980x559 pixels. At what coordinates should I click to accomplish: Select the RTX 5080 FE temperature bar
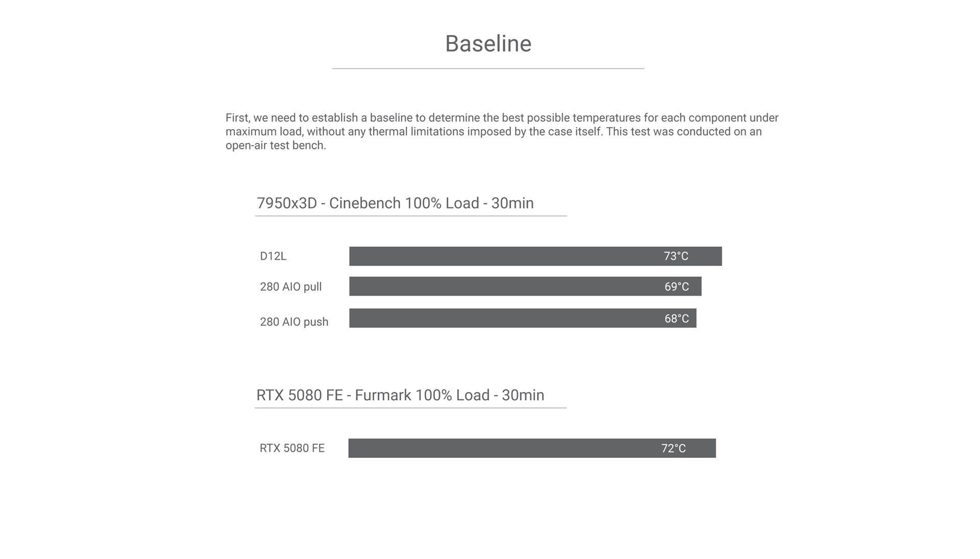coord(532,448)
